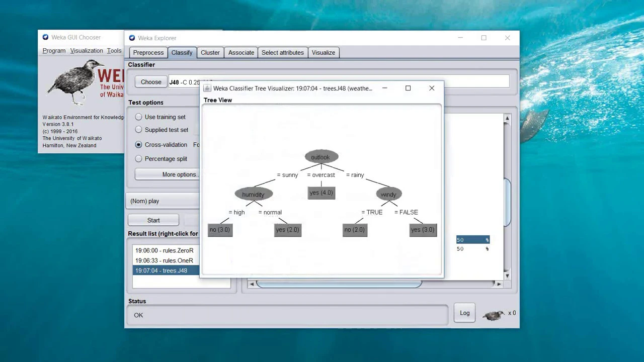
Task: Select Use training set option
Action: tap(138, 117)
